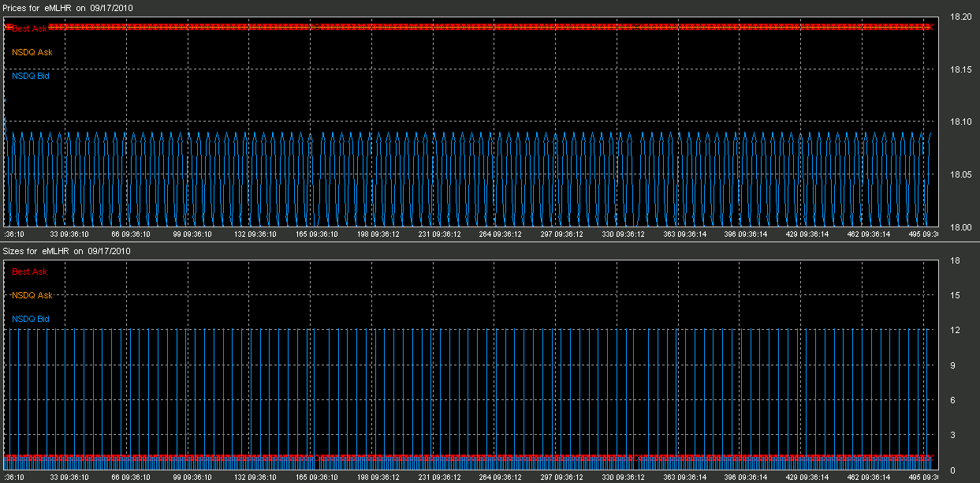Click the 18 label on Sizes axis
980x483 pixels.
tap(954, 260)
